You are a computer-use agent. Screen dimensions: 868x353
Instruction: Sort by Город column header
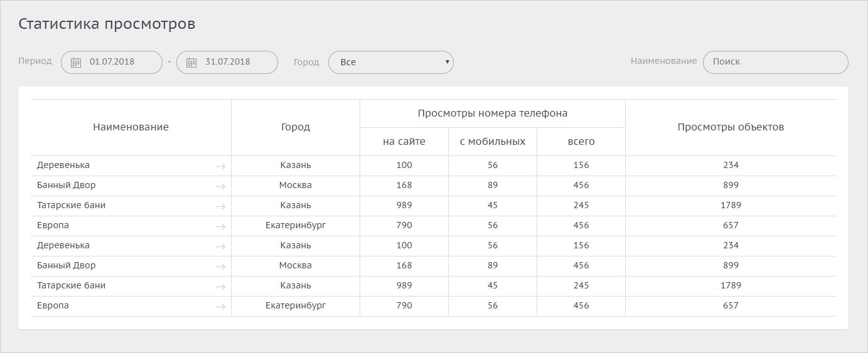295,127
